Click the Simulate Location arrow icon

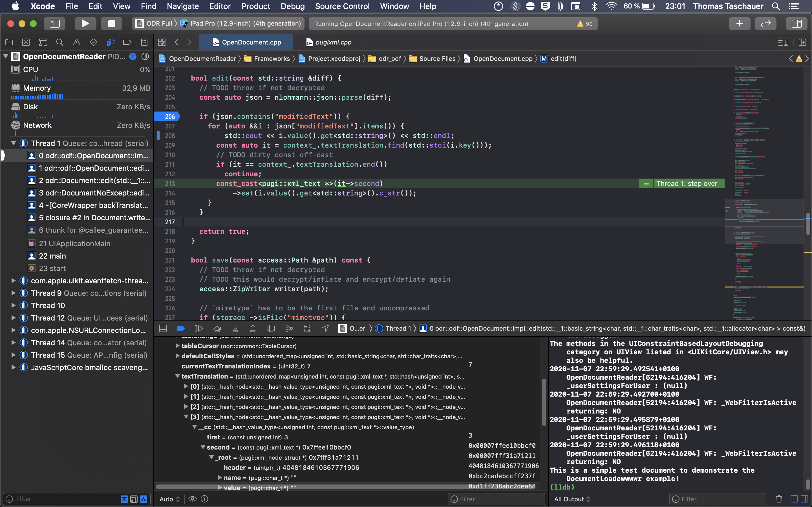pyautogui.click(x=325, y=329)
